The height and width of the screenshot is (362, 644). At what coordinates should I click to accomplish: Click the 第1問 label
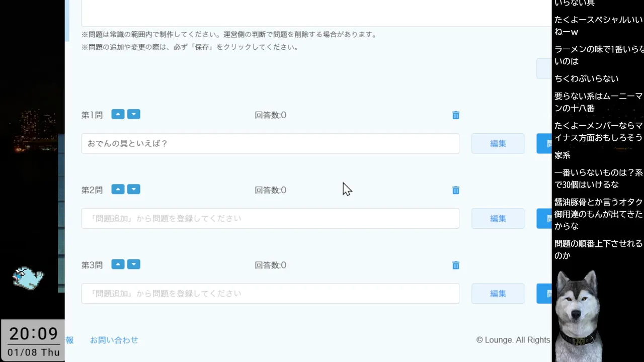tap(92, 115)
